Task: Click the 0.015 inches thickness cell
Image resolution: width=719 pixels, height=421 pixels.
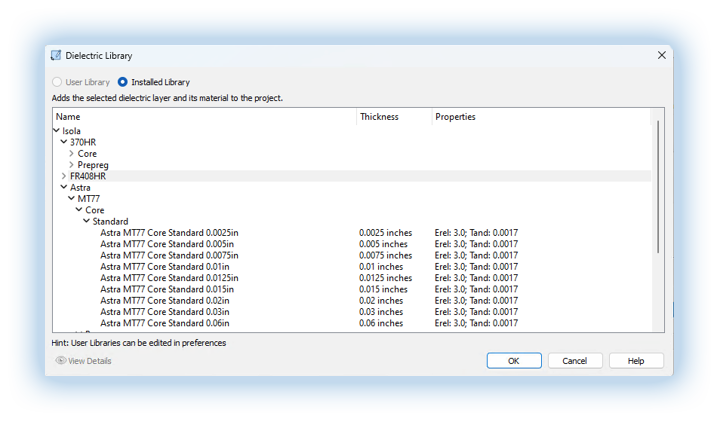Action: click(383, 289)
